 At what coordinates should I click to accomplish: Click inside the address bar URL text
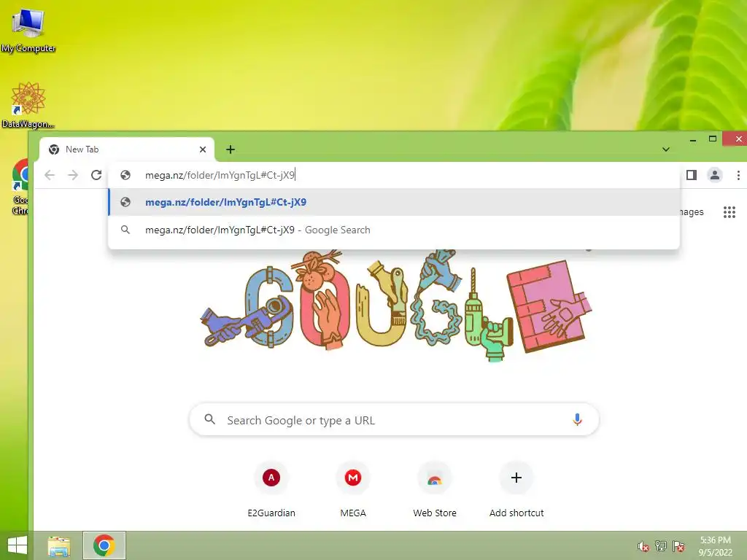click(x=220, y=175)
